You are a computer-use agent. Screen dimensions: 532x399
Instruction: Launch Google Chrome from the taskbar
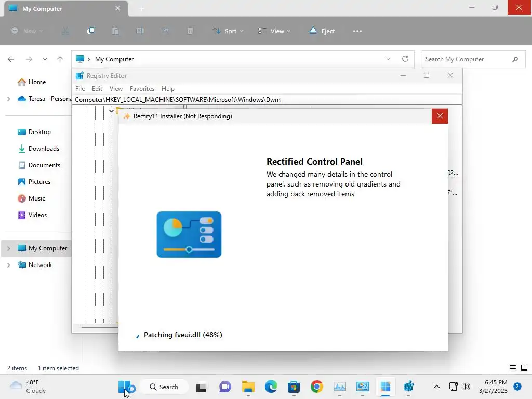316,387
